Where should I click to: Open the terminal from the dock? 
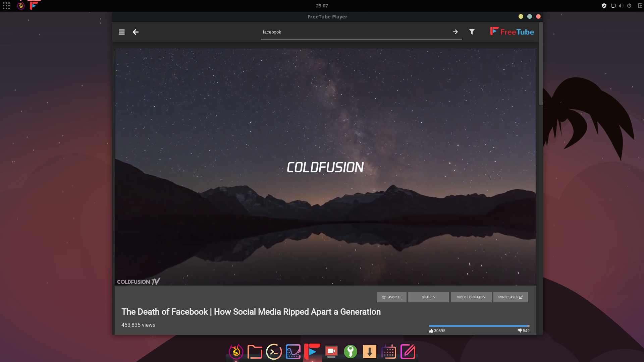tap(274, 352)
